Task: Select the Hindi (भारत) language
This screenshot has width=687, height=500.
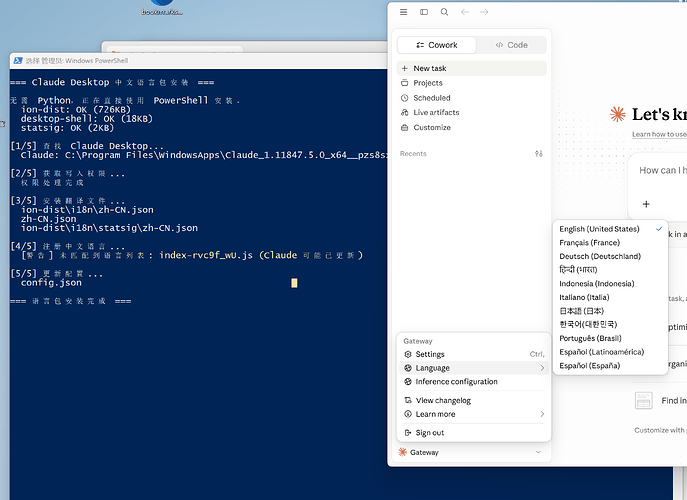Action: [610, 270]
